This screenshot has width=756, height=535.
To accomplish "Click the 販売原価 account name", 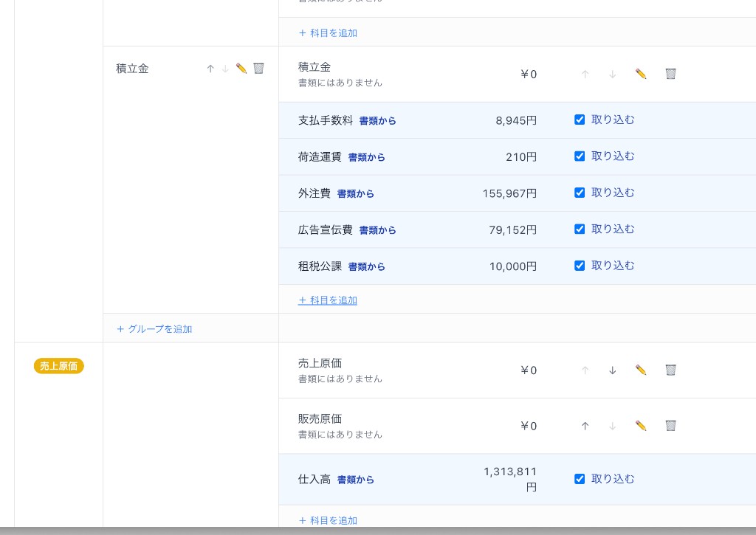I will [320, 419].
